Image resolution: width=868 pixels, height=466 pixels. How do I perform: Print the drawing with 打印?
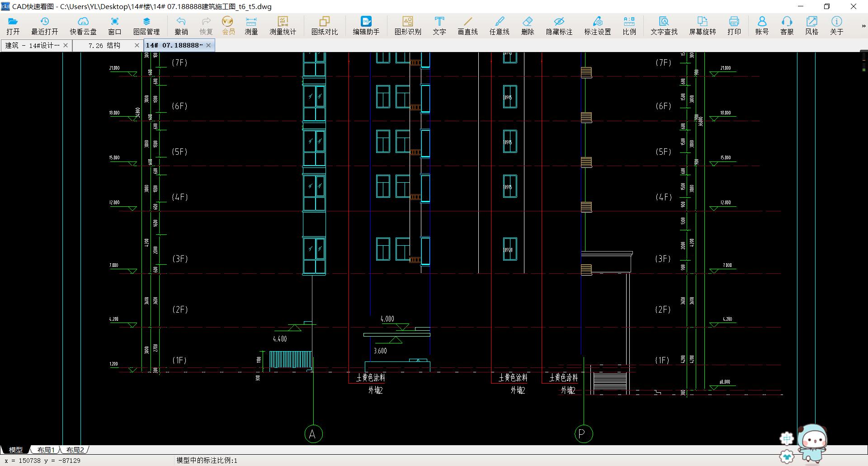tap(734, 26)
